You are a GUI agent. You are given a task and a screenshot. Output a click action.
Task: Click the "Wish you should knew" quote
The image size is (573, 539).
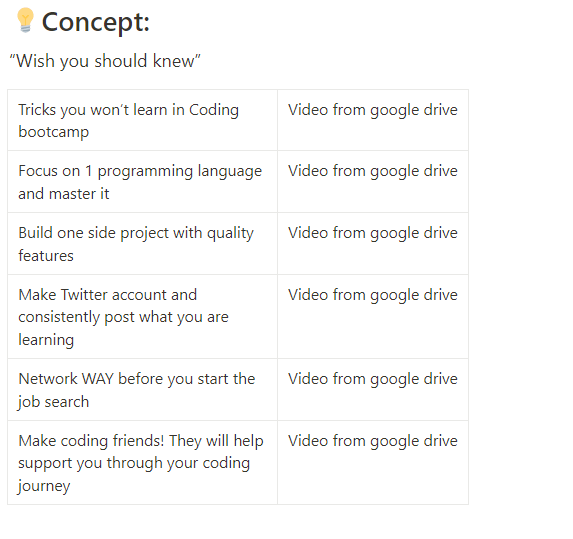pyautogui.click(x=105, y=61)
